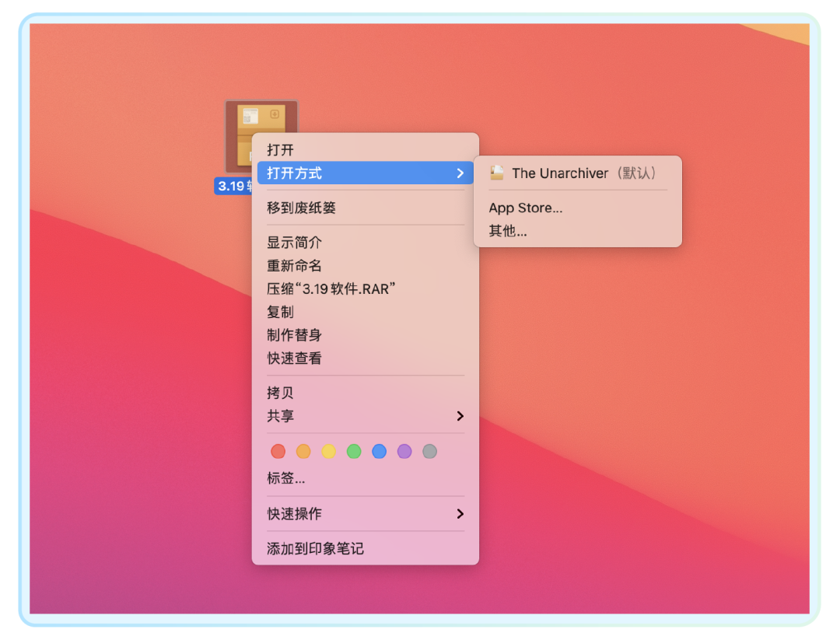The image size is (840, 640).
Task: Duplicate the archive using 复制
Action: tap(280, 312)
